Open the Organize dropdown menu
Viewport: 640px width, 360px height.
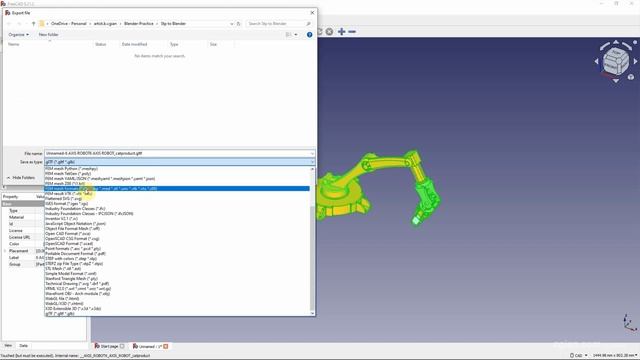(x=19, y=35)
